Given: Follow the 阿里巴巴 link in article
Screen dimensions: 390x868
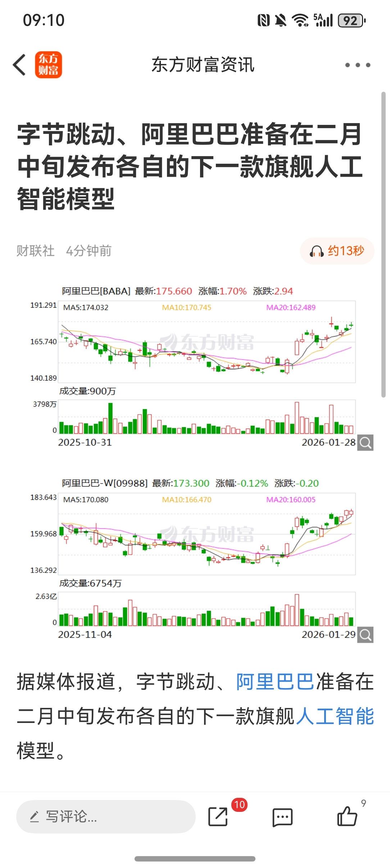Looking at the screenshot, I should click(275, 682).
